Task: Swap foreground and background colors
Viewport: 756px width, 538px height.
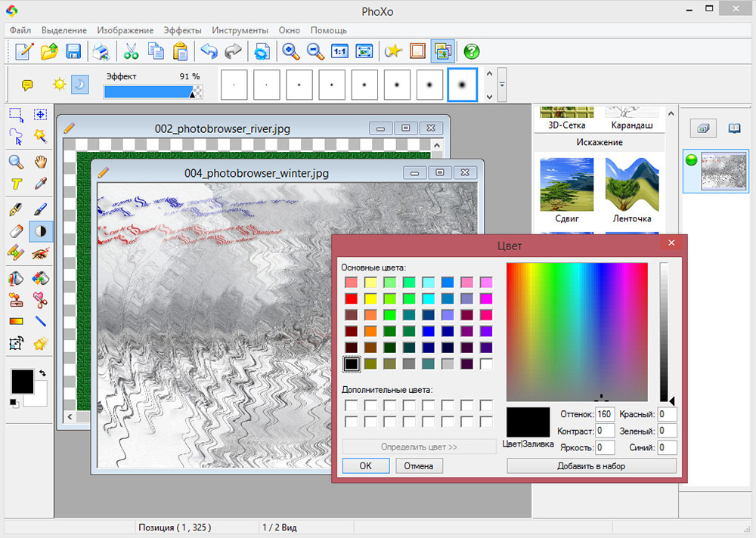Action: [43, 373]
